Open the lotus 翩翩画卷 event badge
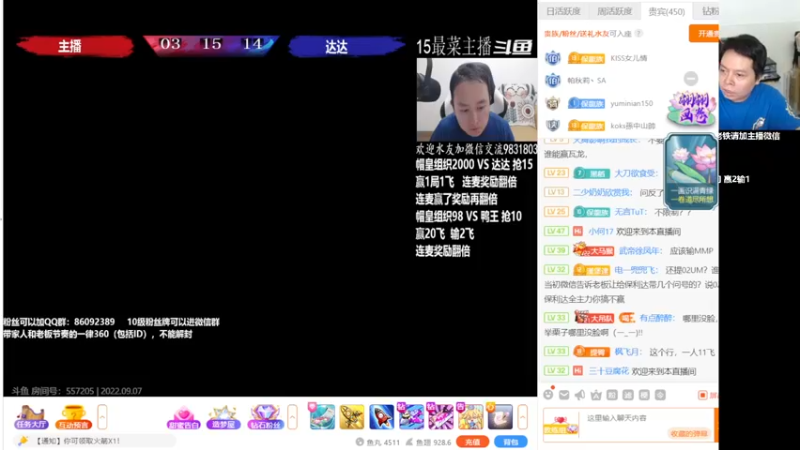Viewport: 800px width, 450px height. tap(692, 108)
